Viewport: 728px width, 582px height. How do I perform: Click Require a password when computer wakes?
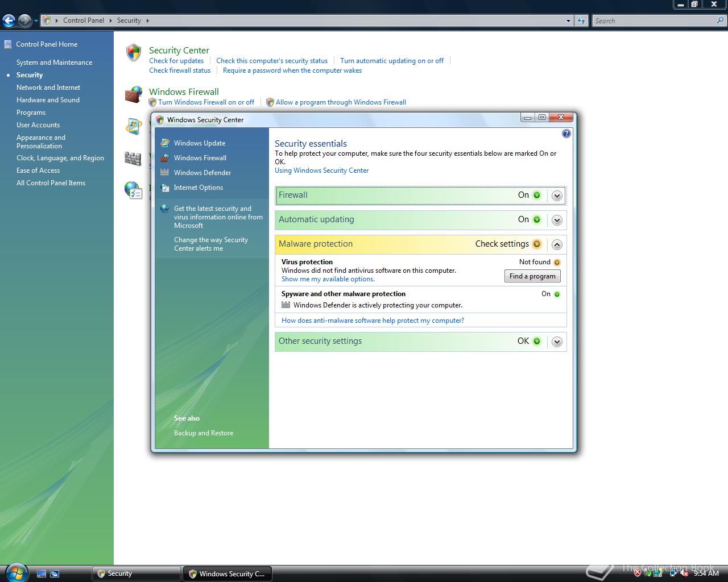(x=292, y=70)
